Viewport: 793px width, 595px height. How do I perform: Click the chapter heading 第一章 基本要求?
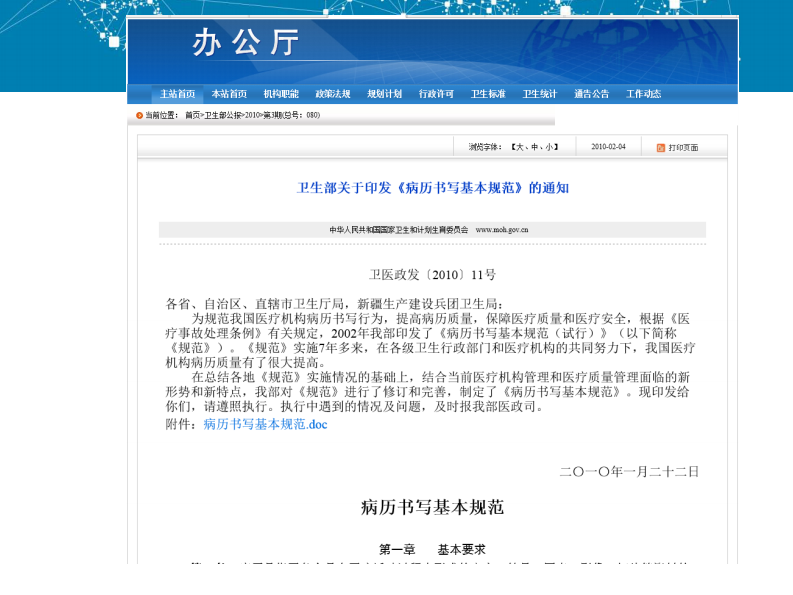coord(432,549)
